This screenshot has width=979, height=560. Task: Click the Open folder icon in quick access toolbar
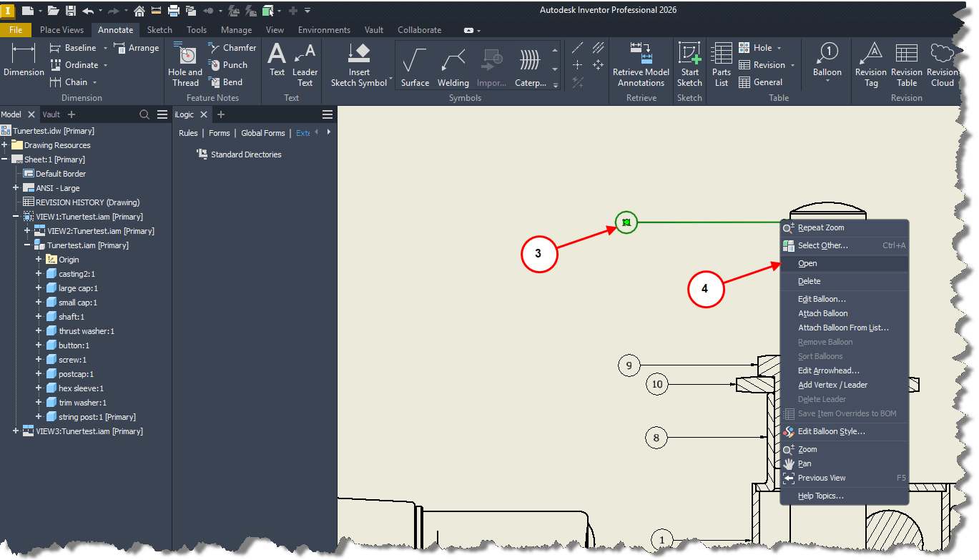(x=55, y=11)
